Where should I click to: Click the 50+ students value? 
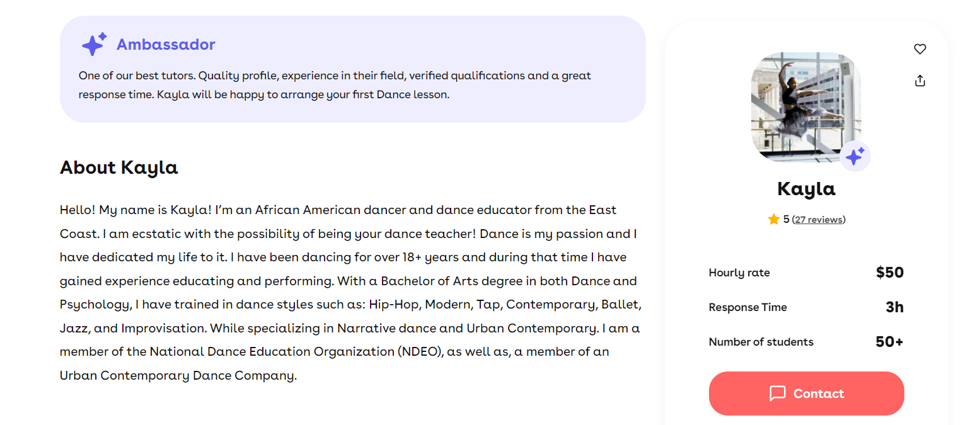[889, 342]
